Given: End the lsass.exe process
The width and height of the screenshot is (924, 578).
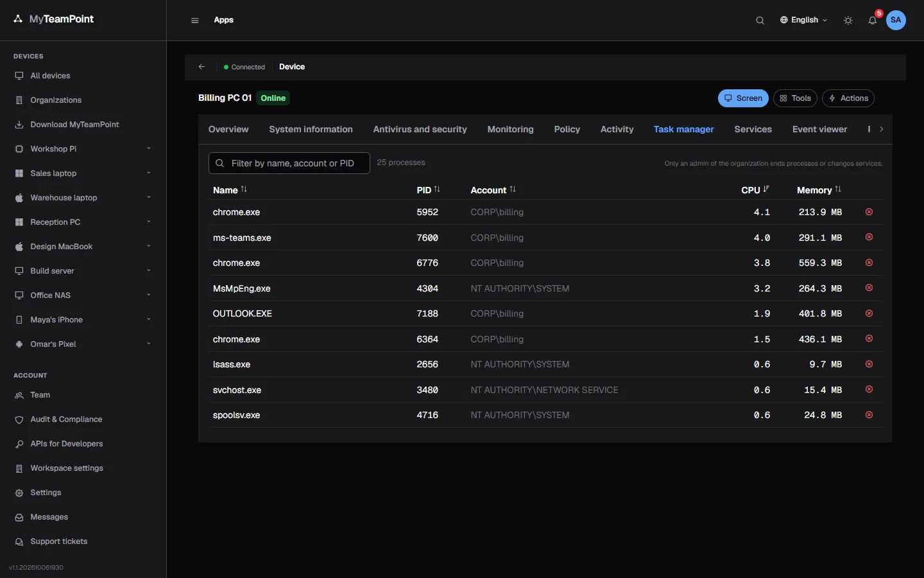Looking at the screenshot, I should tap(869, 364).
